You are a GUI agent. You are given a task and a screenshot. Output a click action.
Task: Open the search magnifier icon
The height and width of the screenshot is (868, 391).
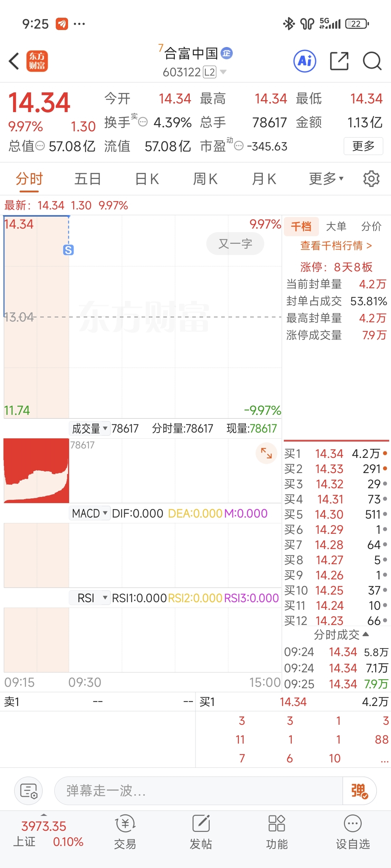372,61
